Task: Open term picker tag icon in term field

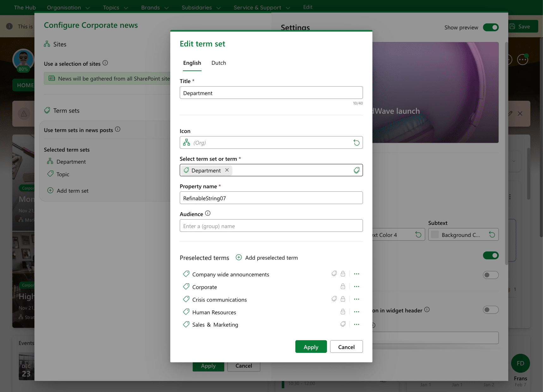Action: click(356, 171)
